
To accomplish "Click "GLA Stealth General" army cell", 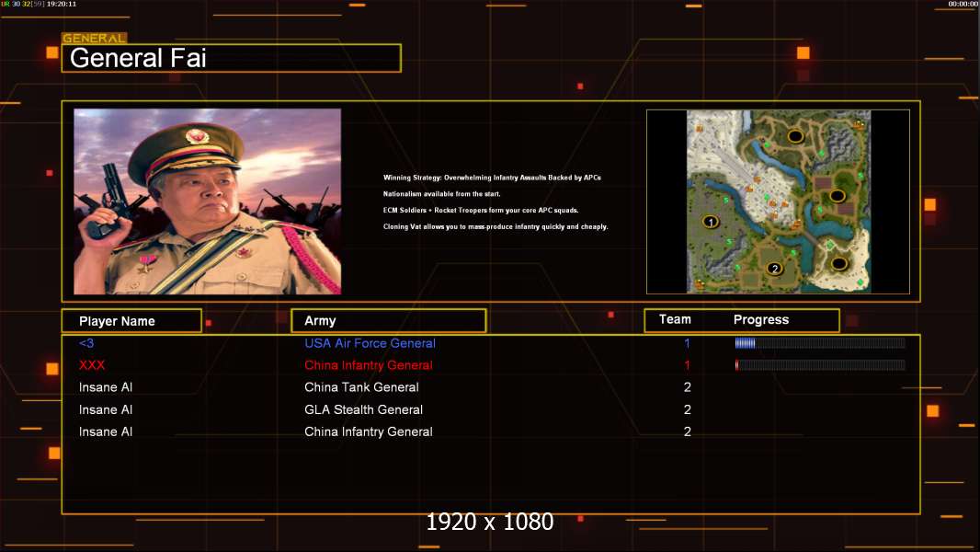I will click(364, 409).
